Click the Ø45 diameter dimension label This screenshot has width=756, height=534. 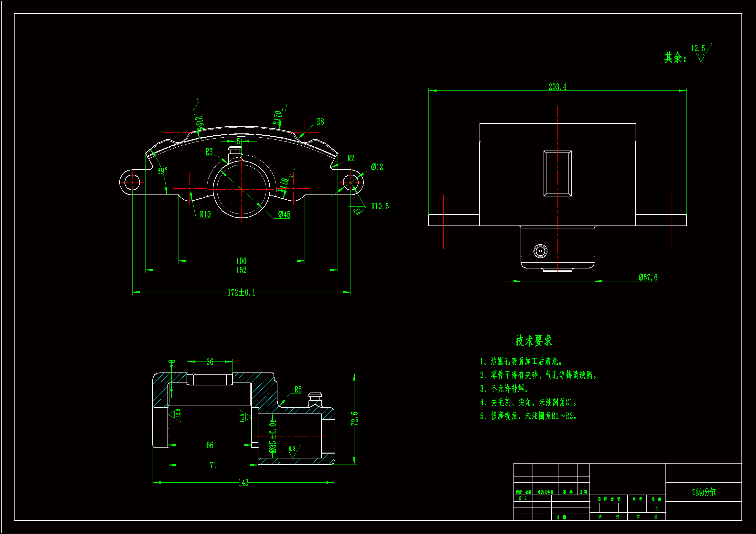click(284, 215)
